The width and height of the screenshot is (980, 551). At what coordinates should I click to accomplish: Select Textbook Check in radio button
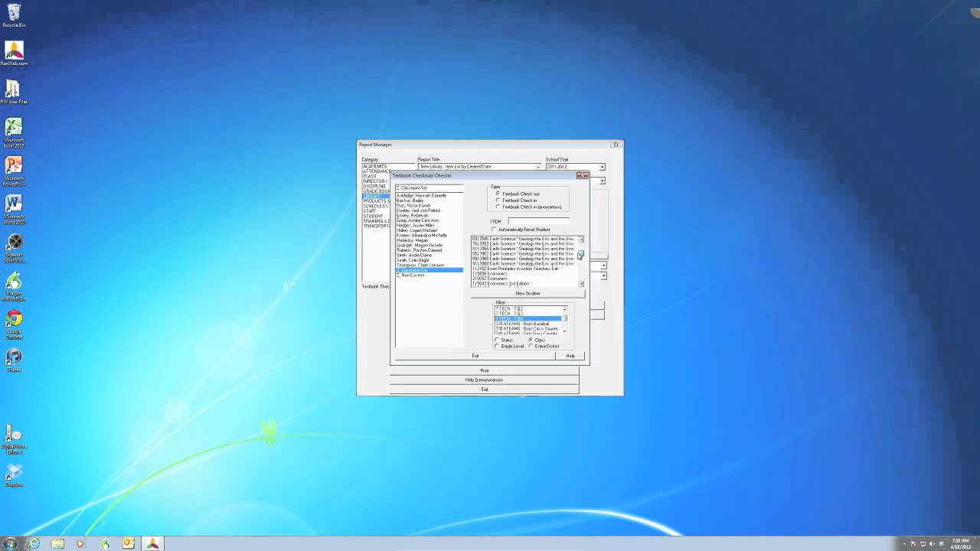(x=498, y=201)
